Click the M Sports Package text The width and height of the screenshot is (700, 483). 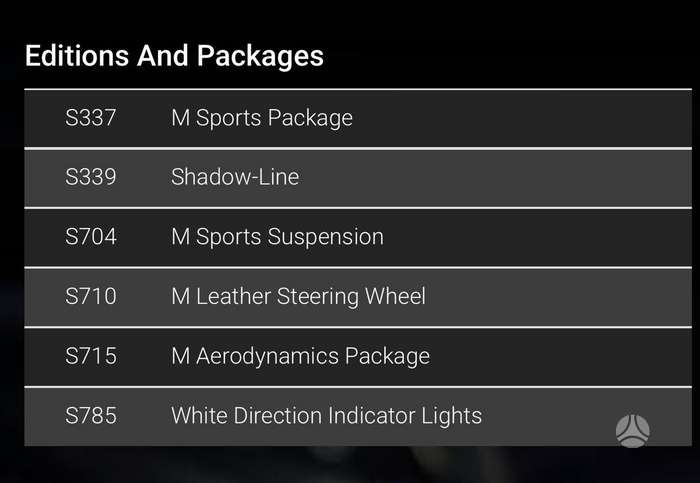[x=262, y=119]
